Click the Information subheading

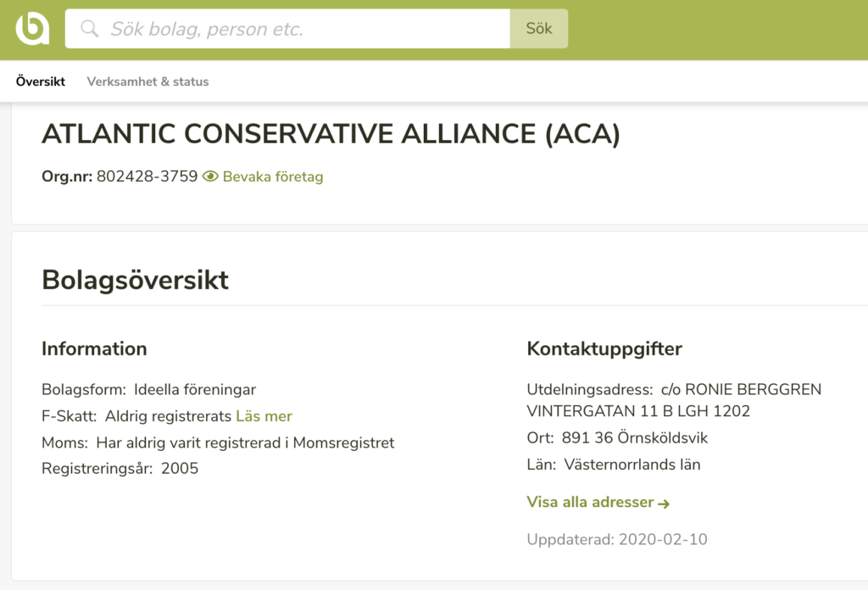coord(95,348)
